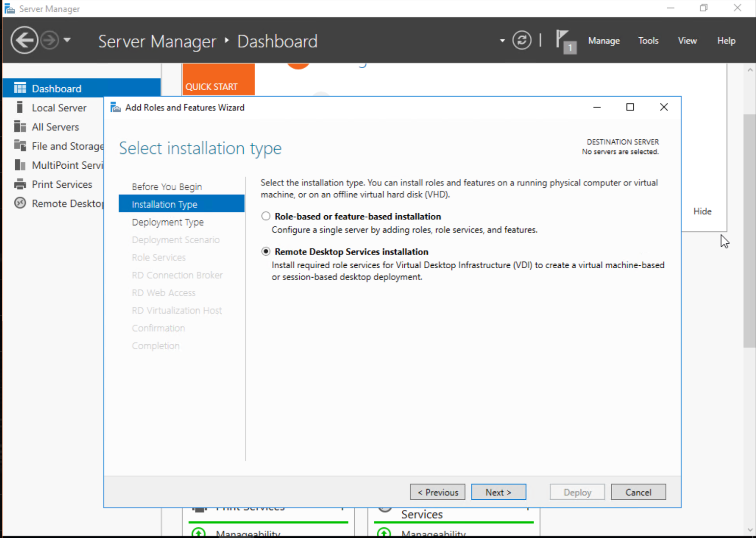
Task: Select Role-based or feature-based installation radio
Action: point(266,216)
